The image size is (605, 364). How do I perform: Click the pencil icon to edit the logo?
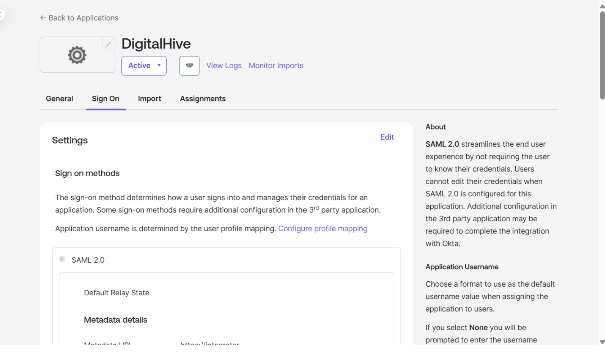click(x=108, y=44)
